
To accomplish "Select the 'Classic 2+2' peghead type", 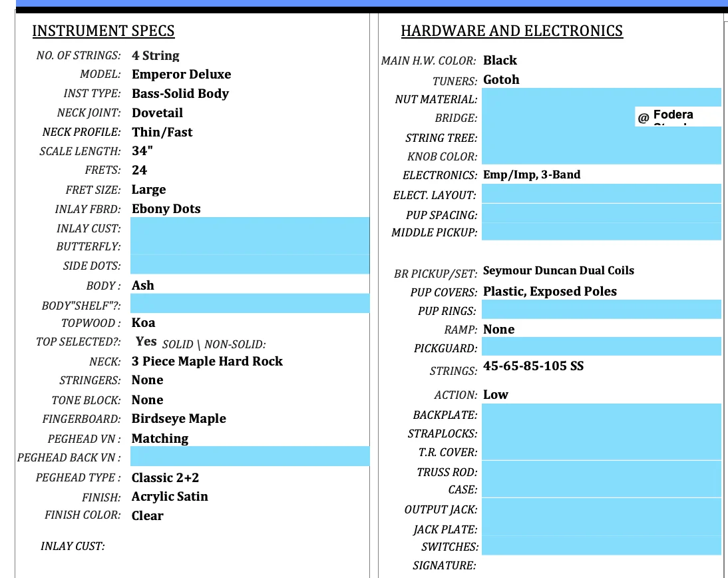I will coord(165,477).
